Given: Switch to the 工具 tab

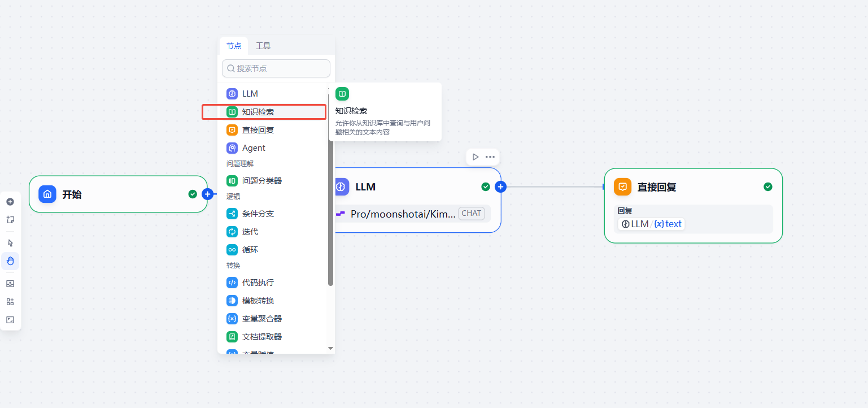Looking at the screenshot, I should (263, 46).
